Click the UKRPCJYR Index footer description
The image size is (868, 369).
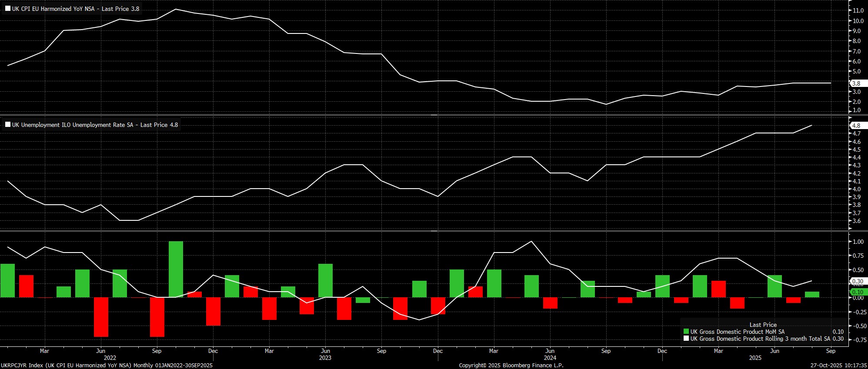click(107, 365)
